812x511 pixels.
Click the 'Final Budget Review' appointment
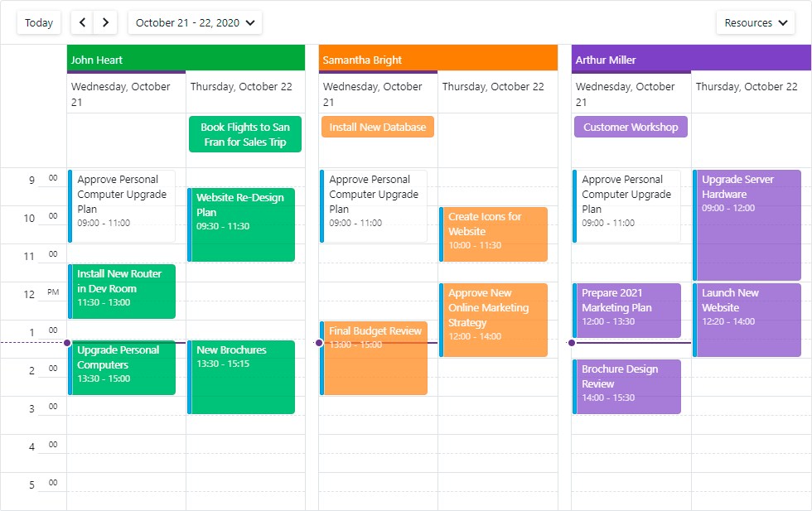[375, 356]
